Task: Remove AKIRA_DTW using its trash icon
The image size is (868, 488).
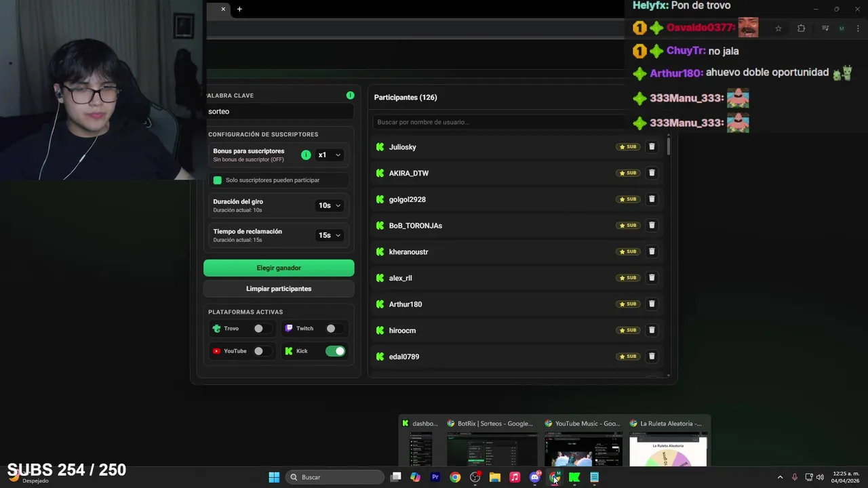Action: coord(652,173)
